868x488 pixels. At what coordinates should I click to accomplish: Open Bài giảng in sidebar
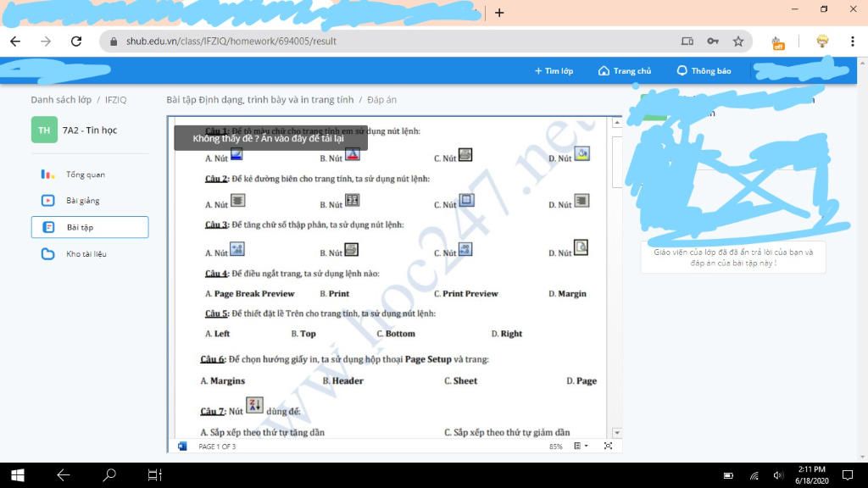tap(82, 200)
